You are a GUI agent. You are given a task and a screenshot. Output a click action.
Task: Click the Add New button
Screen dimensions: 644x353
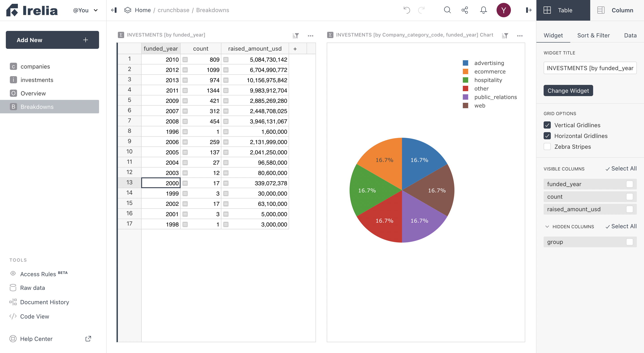pos(52,40)
